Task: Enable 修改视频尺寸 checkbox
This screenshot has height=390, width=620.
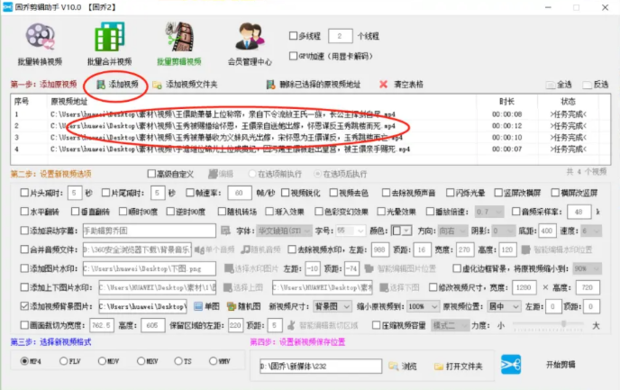Action: pyautogui.click(x=433, y=287)
